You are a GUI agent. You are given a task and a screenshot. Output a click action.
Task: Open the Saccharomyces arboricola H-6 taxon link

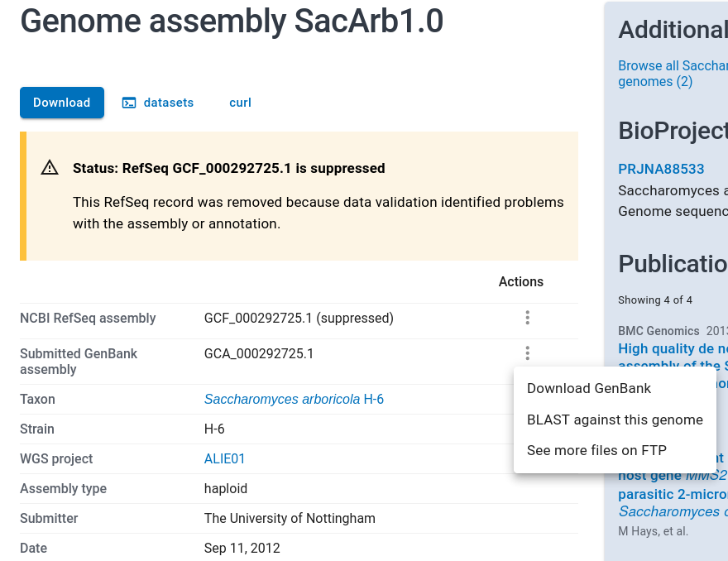294,400
